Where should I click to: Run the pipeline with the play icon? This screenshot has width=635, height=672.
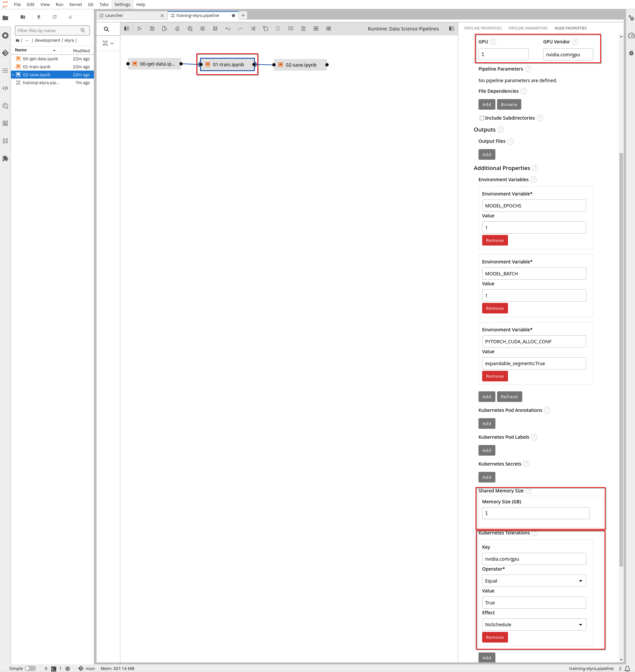(x=140, y=29)
